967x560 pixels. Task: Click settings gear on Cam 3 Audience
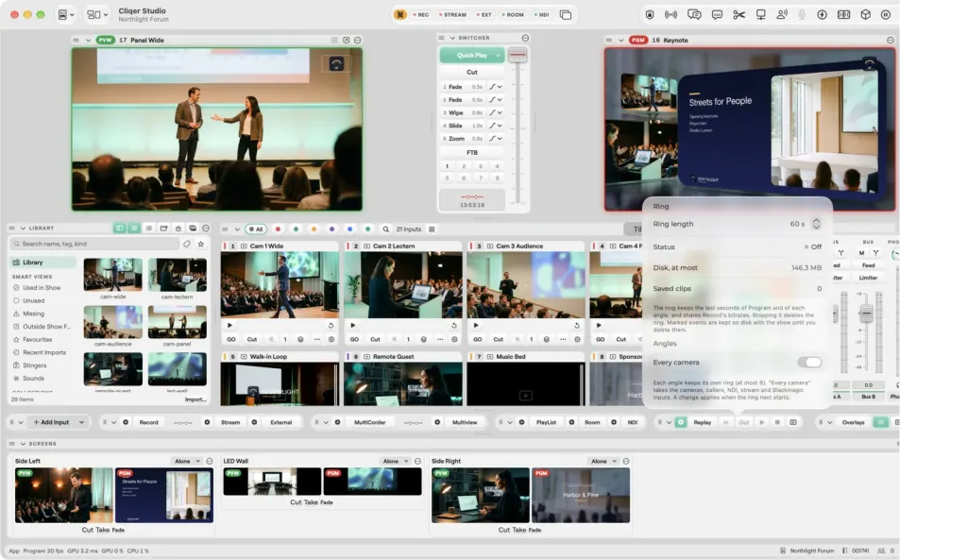577,340
